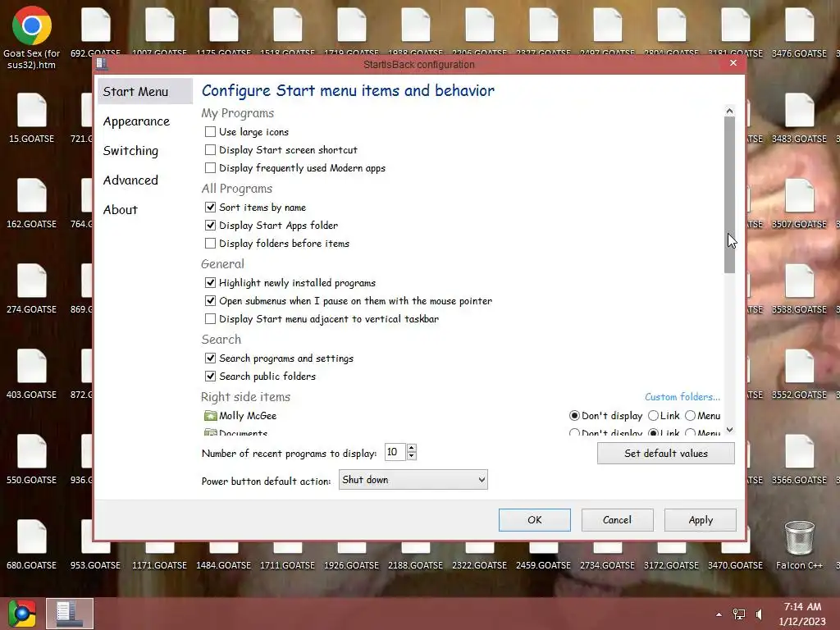The width and height of the screenshot is (840, 630).
Task: Click the Molly McGee folder icon
Action: (210, 416)
